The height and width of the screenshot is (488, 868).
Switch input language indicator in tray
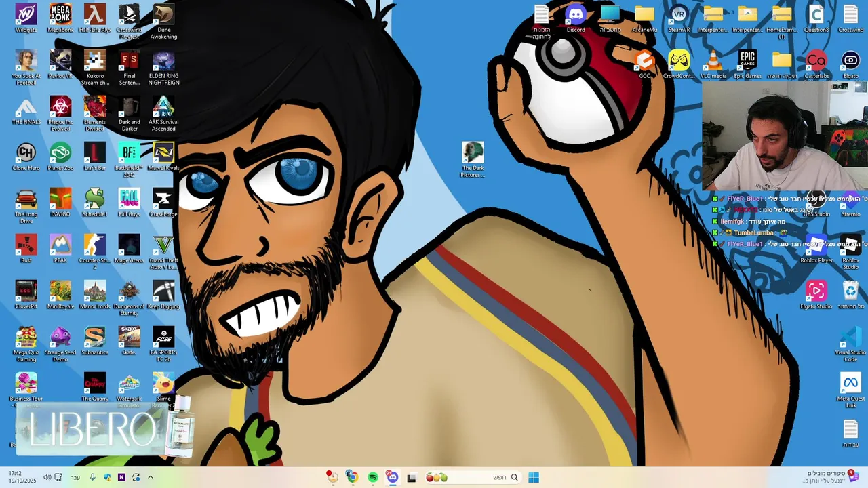pyautogui.click(x=75, y=477)
